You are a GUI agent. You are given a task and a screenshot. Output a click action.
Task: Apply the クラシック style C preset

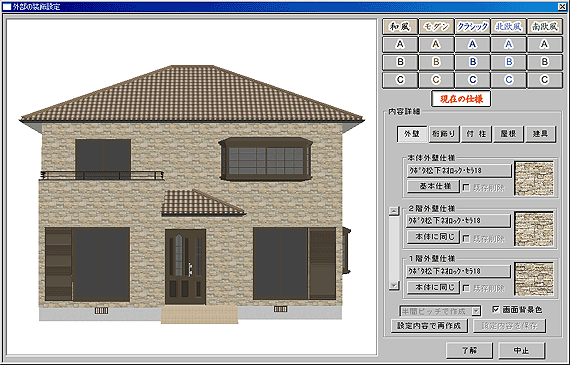(x=472, y=80)
